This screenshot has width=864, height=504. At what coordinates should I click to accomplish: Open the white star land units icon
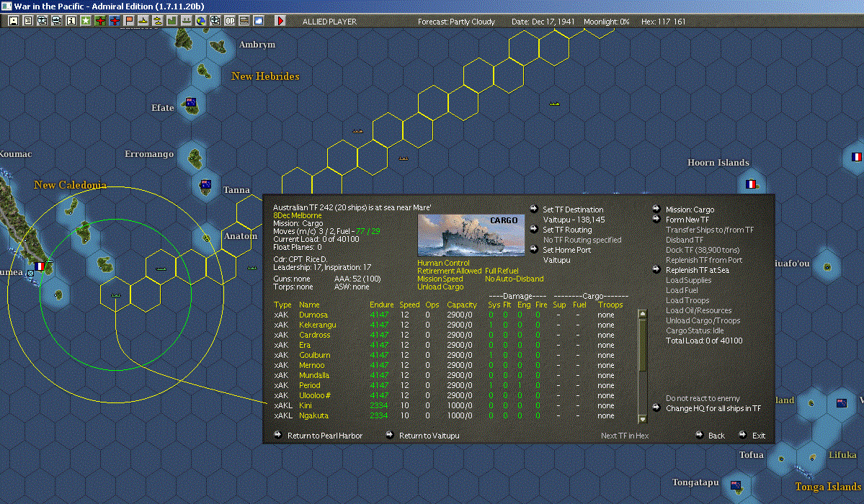point(86,21)
